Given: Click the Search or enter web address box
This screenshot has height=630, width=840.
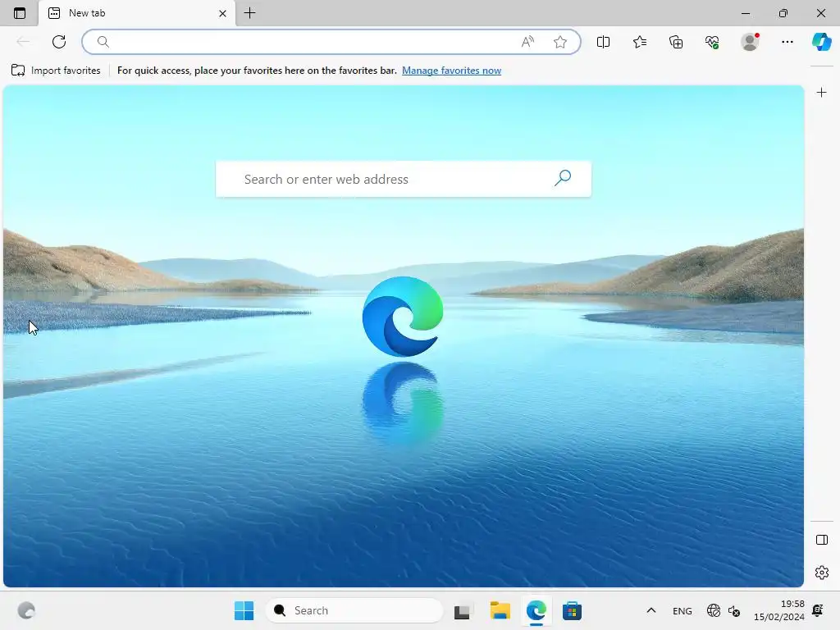Looking at the screenshot, I should tap(403, 179).
